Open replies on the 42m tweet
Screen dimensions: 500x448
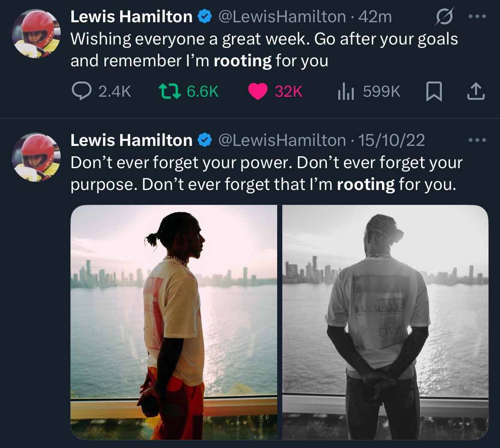click(x=101, y=91)
